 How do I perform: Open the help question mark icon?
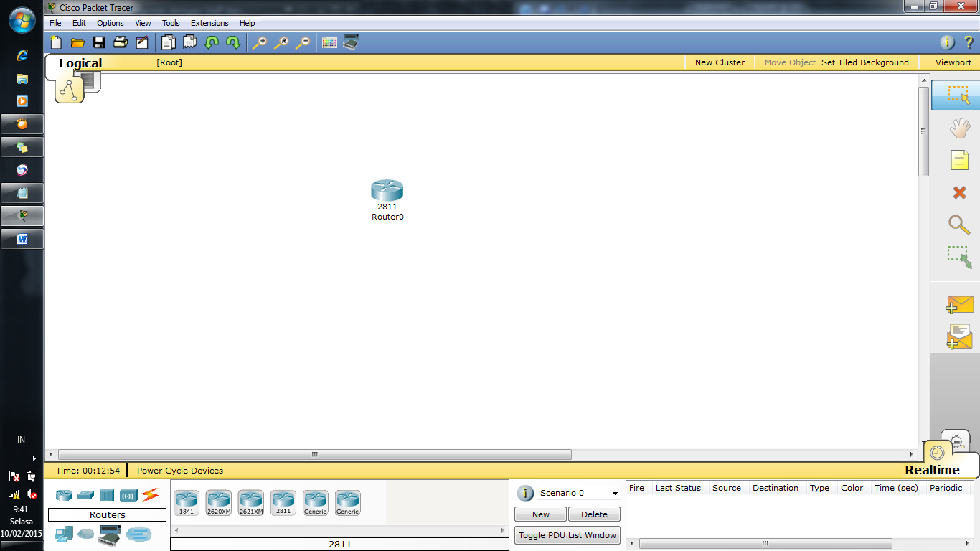coord(969,42)
